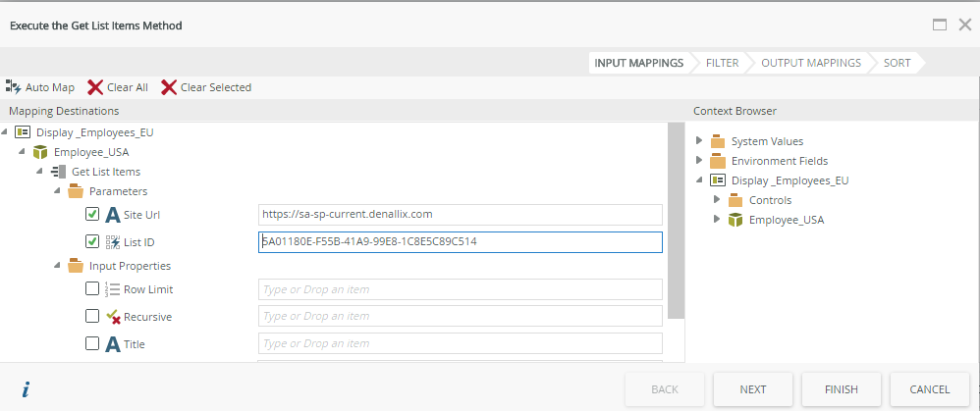Expand the System Values node
The height and width of the screenshot is (411, 980).
point(699,140)
